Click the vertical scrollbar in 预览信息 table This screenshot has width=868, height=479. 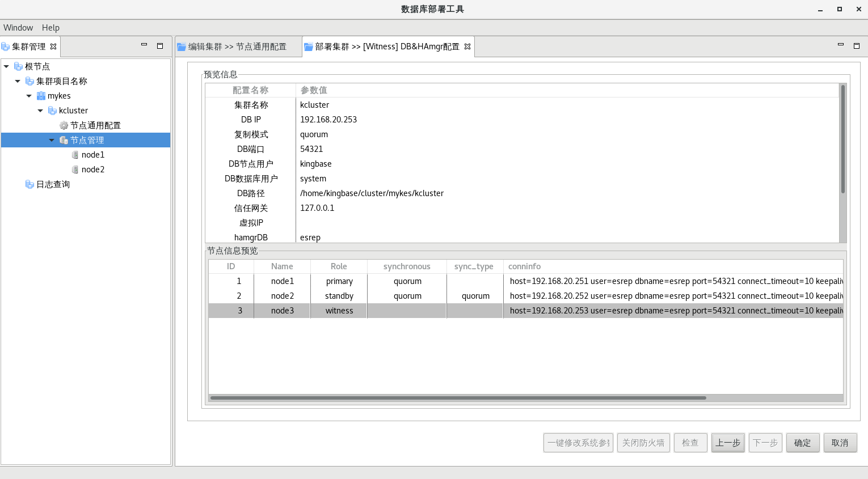[x=843, y=139]
